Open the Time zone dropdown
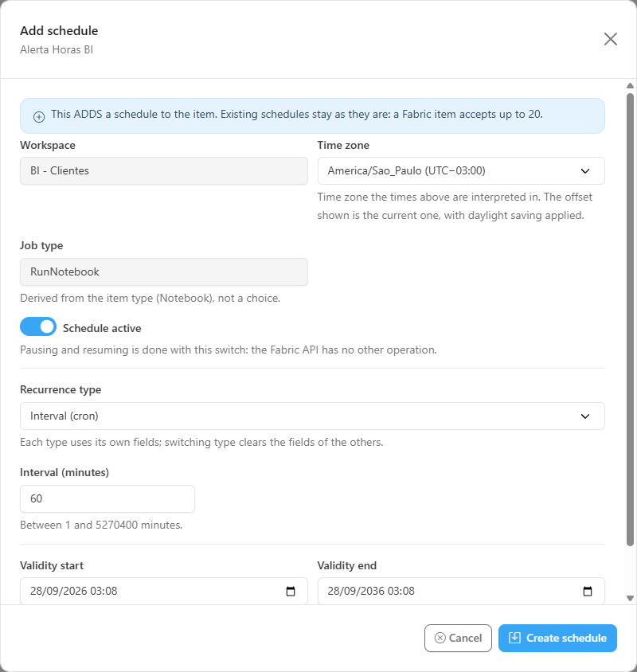This screenshot has width=637, height=672. (x=461, y=171)
